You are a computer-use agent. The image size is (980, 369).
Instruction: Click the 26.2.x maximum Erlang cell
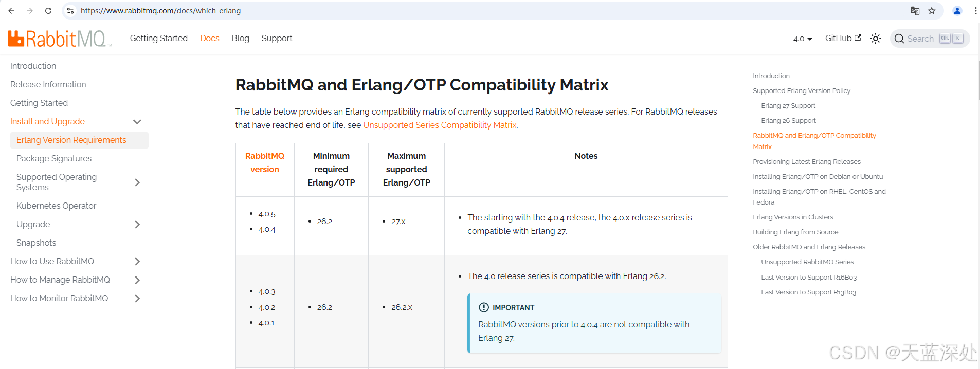pos(402,307)
